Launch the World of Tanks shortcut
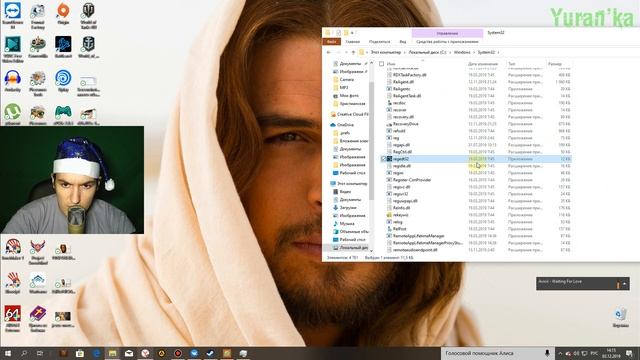Image resolution: width=640 pixels, height=360 pixels. click(88, 16)
